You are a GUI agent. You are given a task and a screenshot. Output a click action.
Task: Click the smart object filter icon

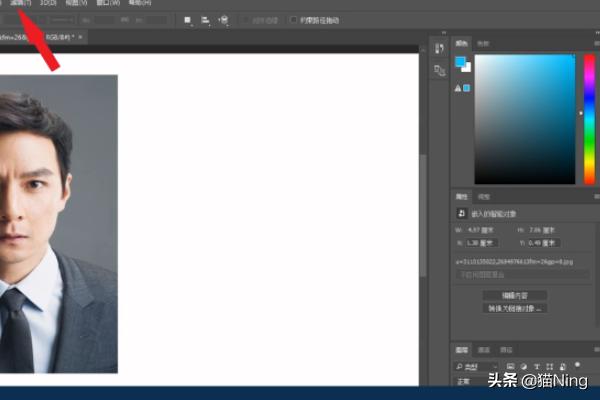pos(562,367)
